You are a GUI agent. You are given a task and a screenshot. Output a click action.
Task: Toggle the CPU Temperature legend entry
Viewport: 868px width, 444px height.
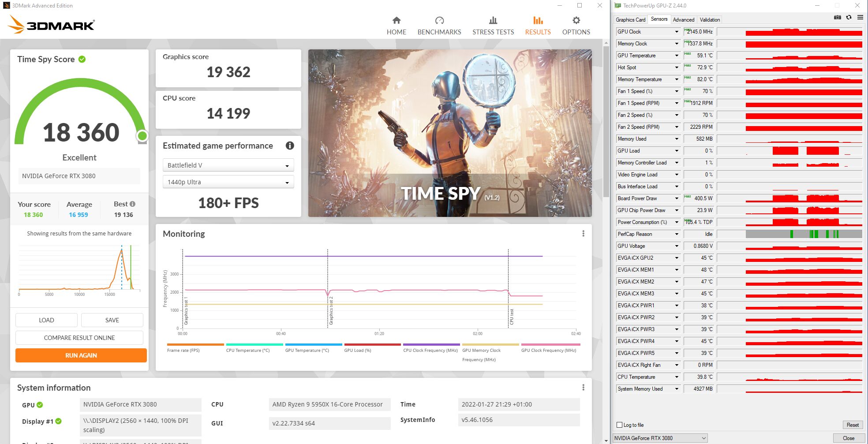(254, 348)
